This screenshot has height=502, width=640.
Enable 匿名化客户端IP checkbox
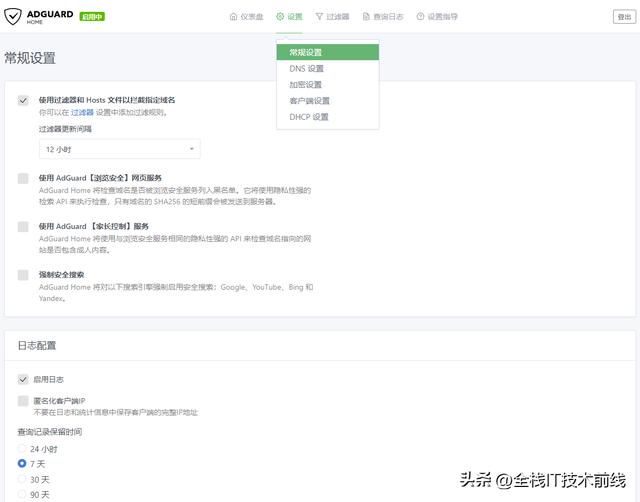click(x=23, y=401)
